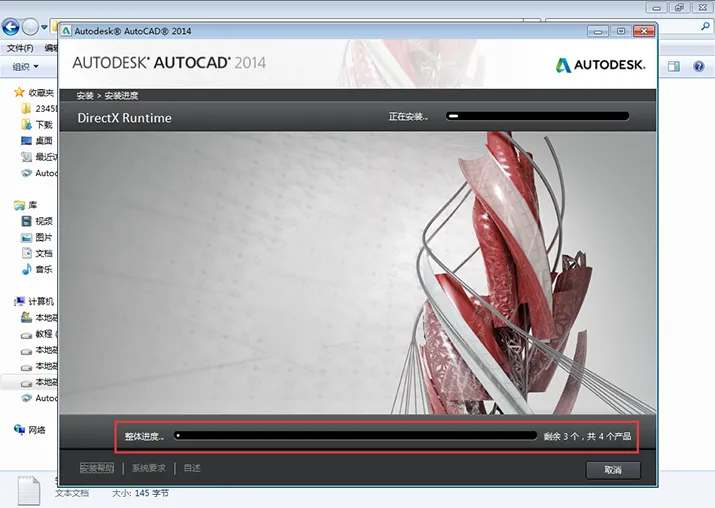Click 网络 network icon in sidebar
This screenshot has width=715, height=508.
[x=19, y=430]
